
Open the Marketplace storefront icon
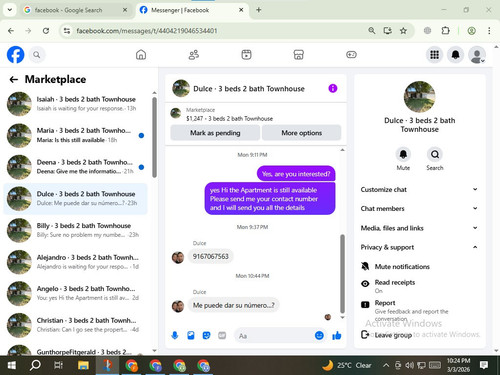click(x=299, y=55)
